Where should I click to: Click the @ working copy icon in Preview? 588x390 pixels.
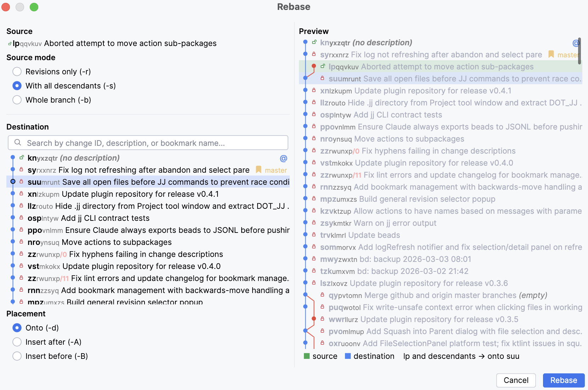point(576,43)
